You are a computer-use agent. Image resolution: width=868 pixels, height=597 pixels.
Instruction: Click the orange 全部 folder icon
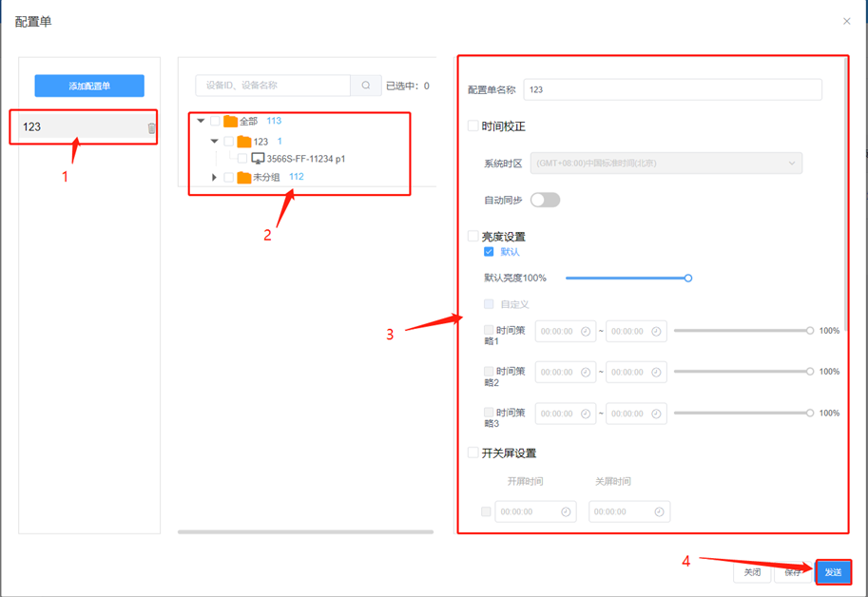[230, 122]
